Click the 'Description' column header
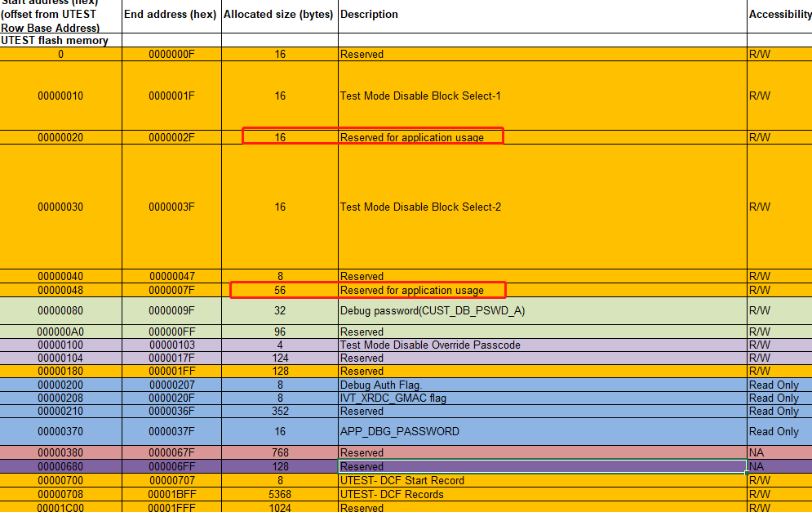 coord(368,14)
